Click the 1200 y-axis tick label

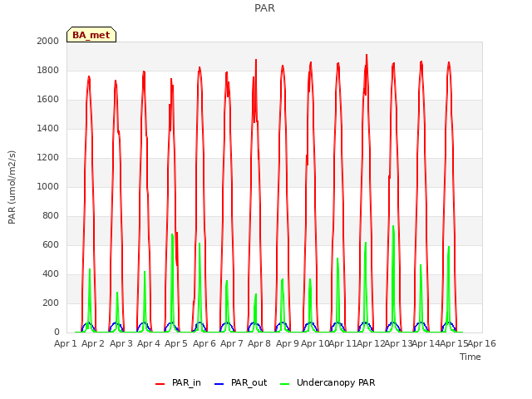[48, 158]
